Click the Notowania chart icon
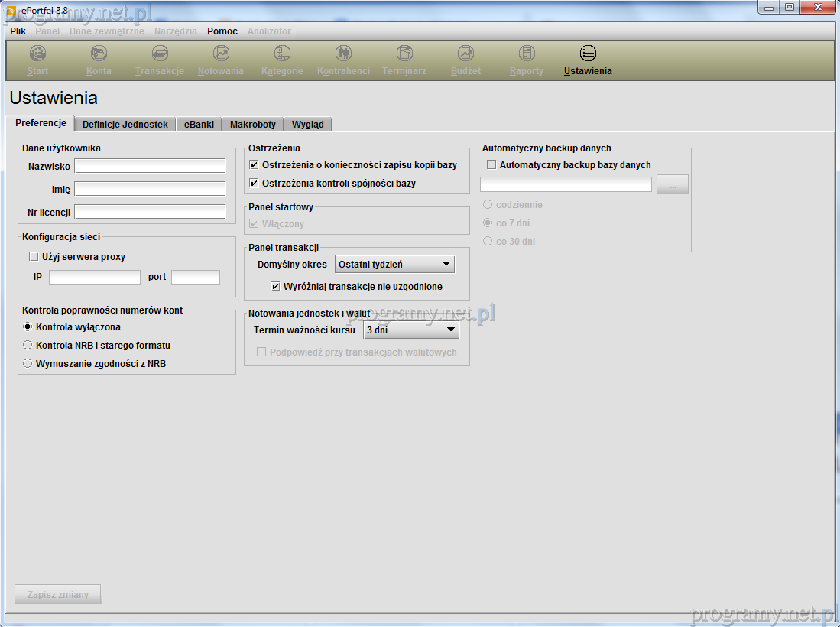 [221, 54]
